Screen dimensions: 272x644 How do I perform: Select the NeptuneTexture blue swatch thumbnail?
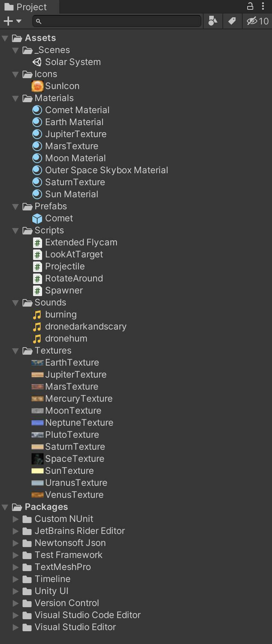(38, 423)
